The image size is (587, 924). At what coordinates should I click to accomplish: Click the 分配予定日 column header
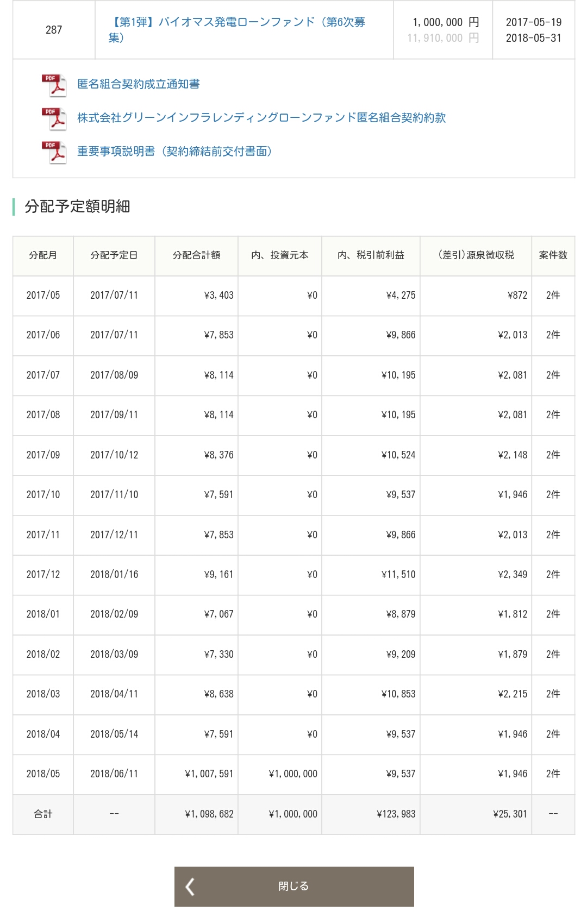[114, 255]
